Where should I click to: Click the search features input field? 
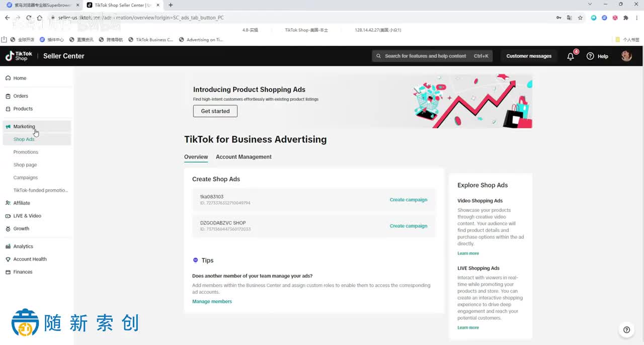[x=425, y=56]
